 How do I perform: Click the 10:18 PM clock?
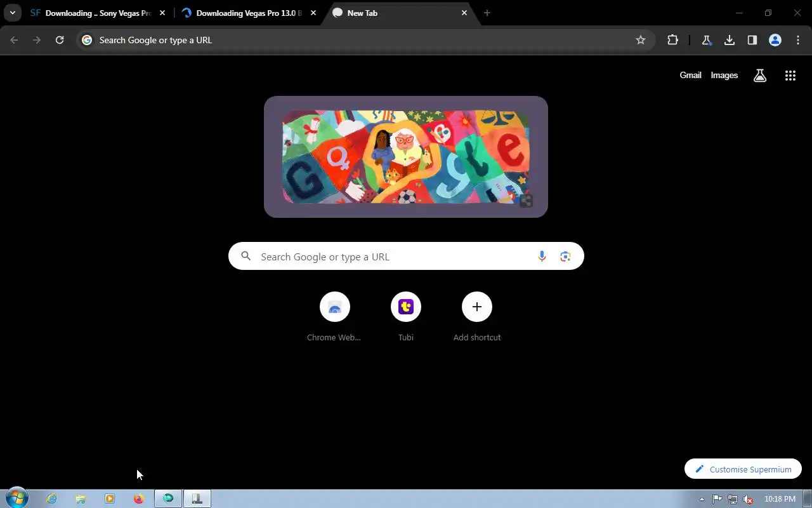[780, 499]
